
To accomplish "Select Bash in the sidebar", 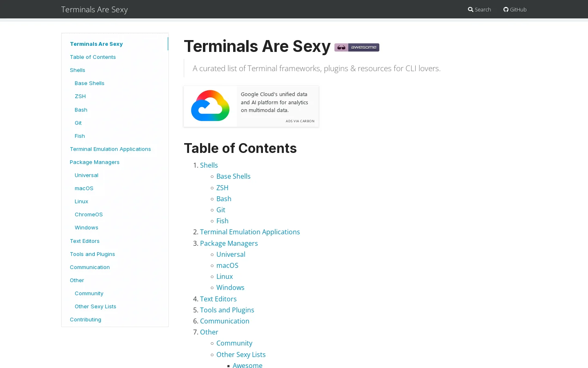I will click(81, 110).
